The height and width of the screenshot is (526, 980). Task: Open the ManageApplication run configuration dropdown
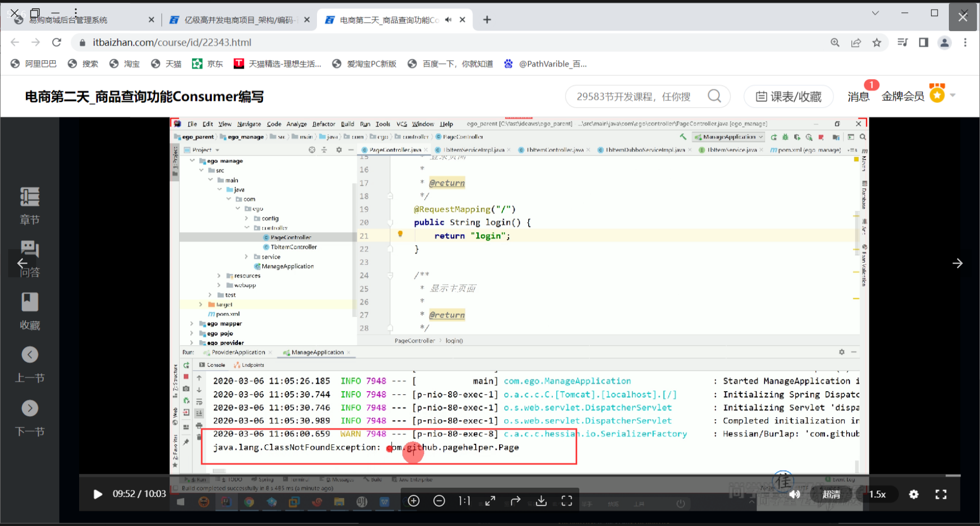coord(728,137)
